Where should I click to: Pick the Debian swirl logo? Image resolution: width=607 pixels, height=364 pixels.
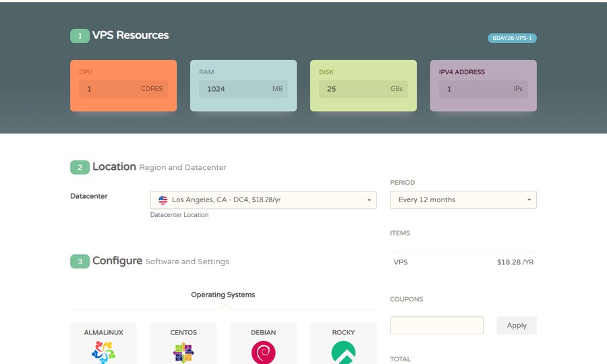263,353
